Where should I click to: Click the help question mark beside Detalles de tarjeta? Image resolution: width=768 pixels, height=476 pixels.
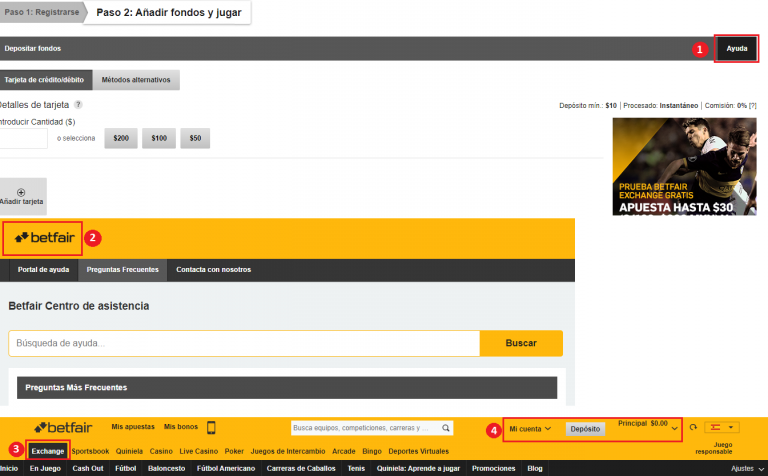click(x=78, y=104)
